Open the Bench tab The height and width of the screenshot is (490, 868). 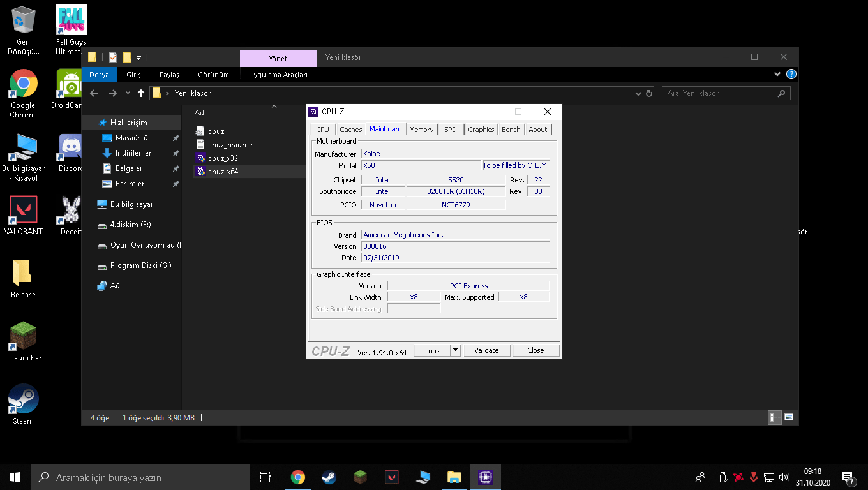511,130
